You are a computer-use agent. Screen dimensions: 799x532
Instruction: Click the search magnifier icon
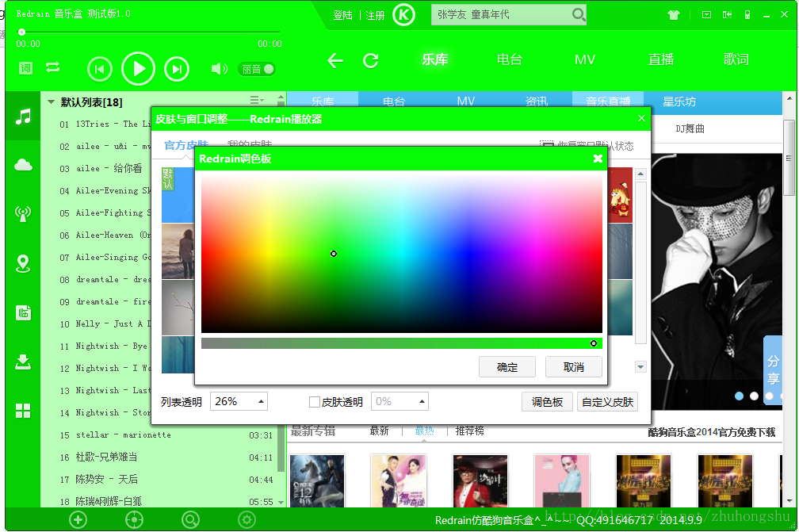tap(578, 14)
